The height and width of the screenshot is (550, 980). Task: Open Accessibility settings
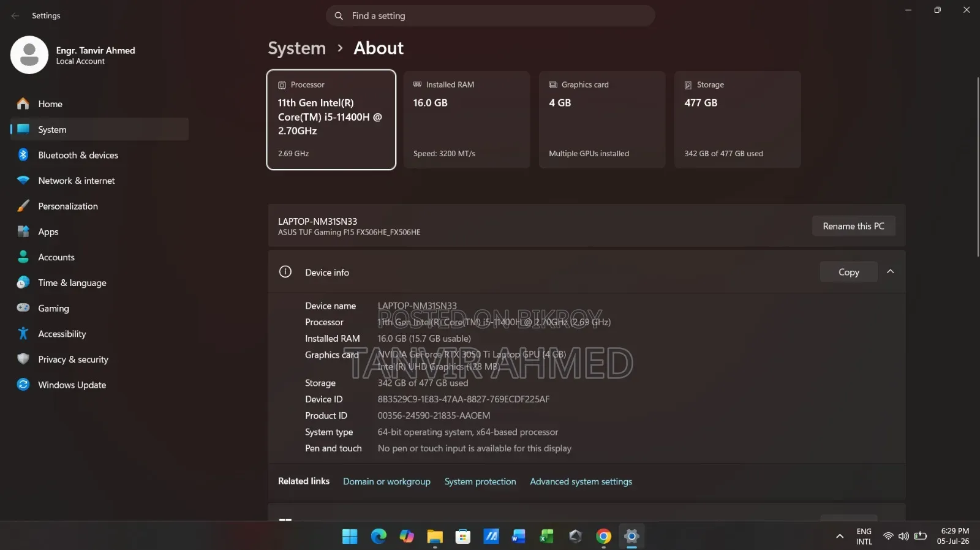[x=100, y=334]
